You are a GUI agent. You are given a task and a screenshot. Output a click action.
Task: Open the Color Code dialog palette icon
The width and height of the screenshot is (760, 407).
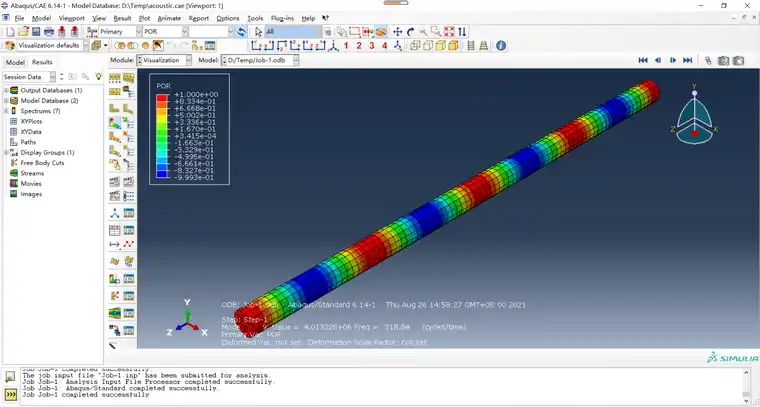click(x=10, y=46)
